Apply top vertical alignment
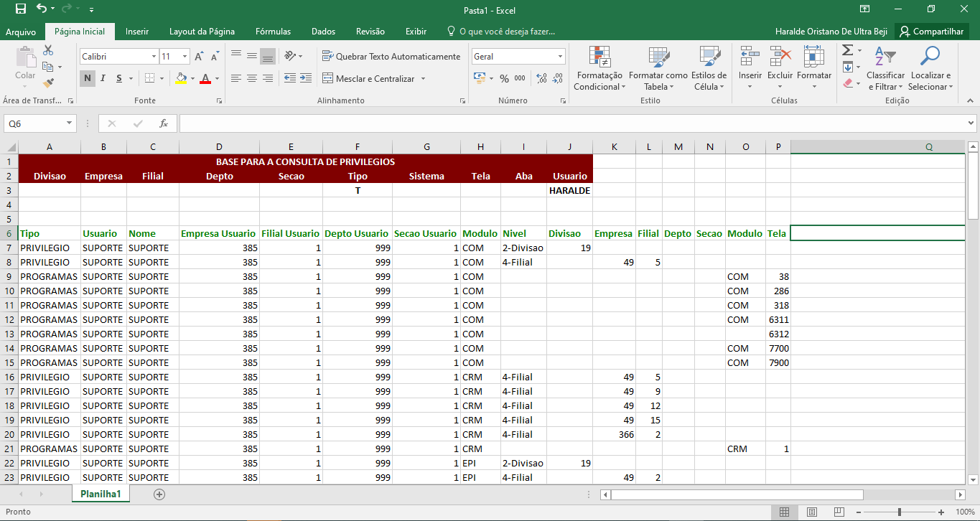980x521 pixels. click(x=236, y=56)
